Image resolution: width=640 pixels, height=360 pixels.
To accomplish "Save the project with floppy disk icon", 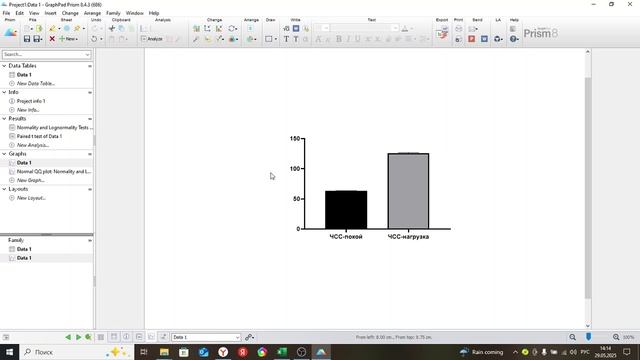I will (x=27, y=39).
